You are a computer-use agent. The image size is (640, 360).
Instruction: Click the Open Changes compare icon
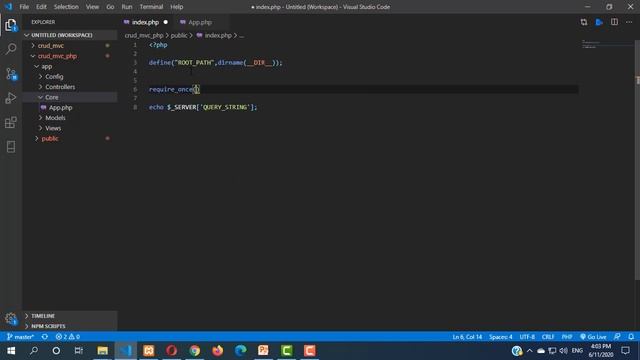[584, 22]
